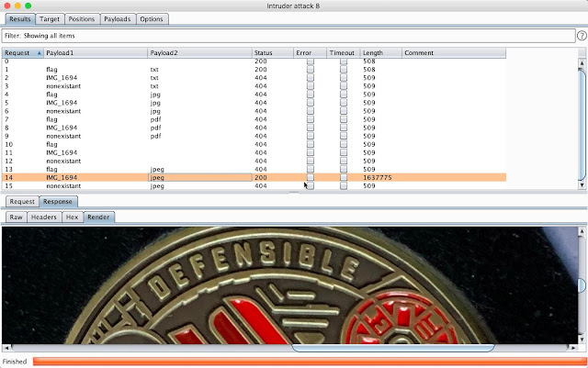Sort by Payload2 column header
The height and width of the screenshot is (368, 588).
point(200,53)
